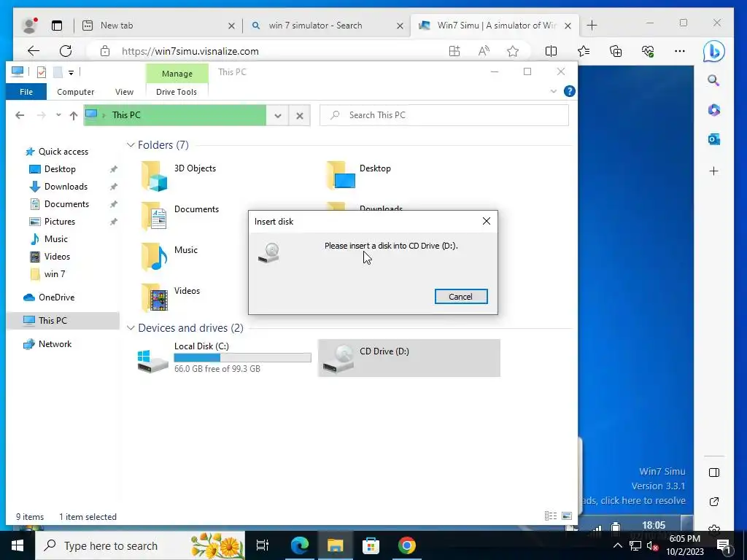Click the Search This PC field

[x=444, y=115]
